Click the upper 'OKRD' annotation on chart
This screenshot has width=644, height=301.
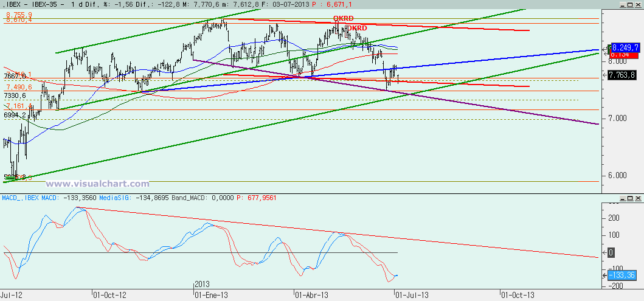click(344, 18)
